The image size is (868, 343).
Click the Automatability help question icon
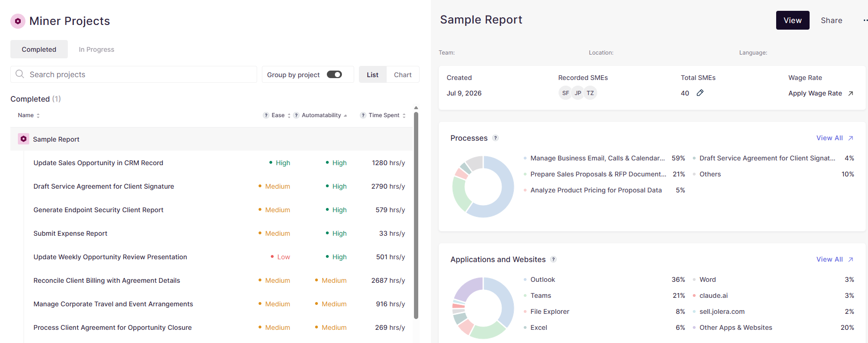296,115
